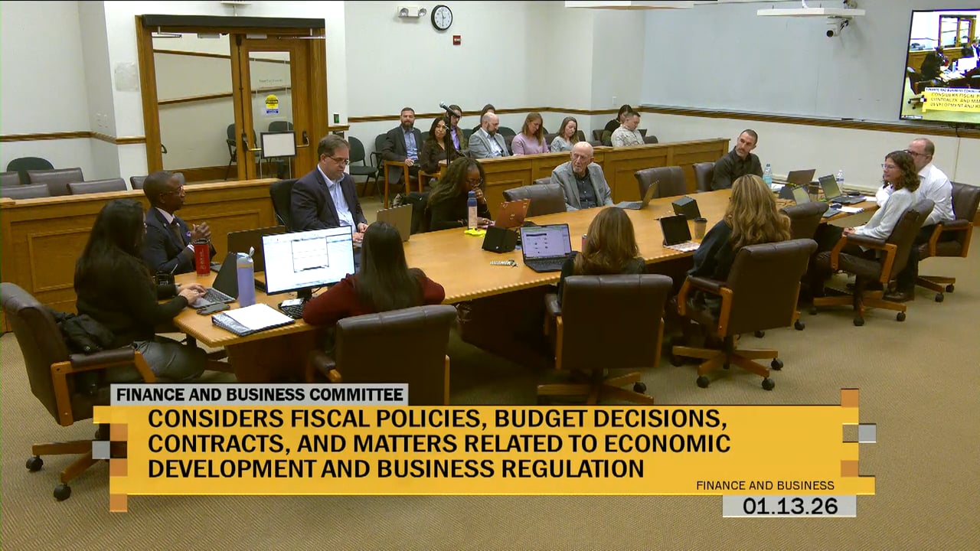
Task: Click the open laptop screen at table center
Action: coord(546,243)
